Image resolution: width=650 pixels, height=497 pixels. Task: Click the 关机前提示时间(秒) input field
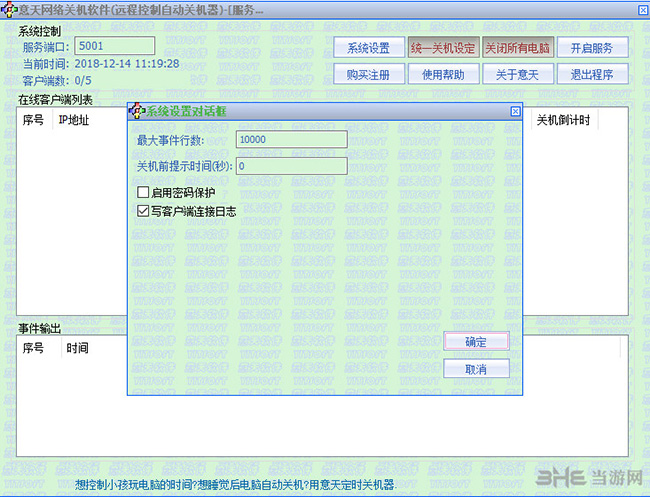pyautogui.click(x=291, y=166)
